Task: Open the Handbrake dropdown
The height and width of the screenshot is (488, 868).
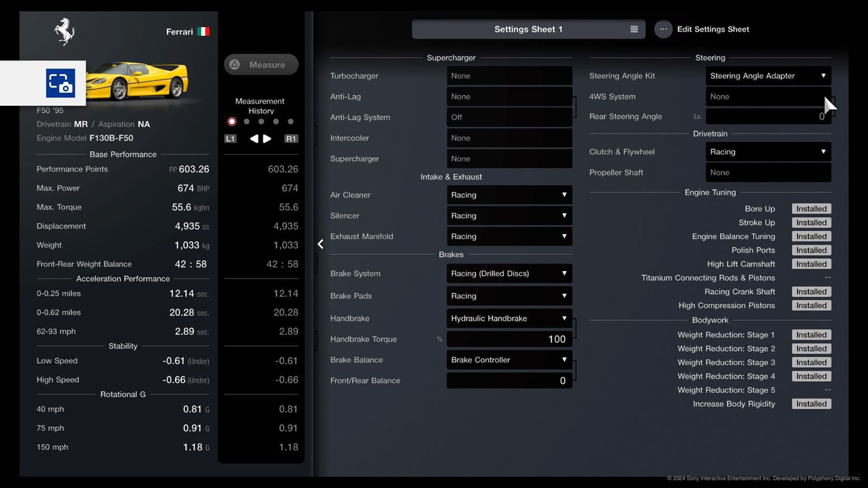Action: tap(509, 319)
